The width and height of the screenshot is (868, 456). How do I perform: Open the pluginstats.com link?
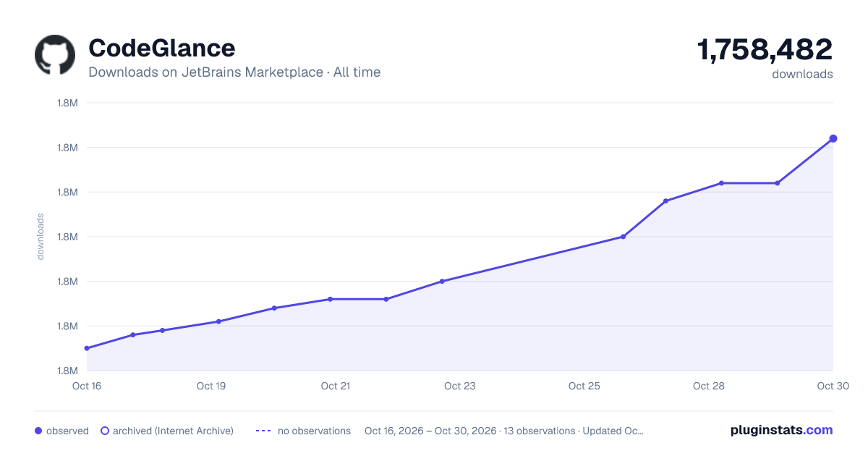781,430
